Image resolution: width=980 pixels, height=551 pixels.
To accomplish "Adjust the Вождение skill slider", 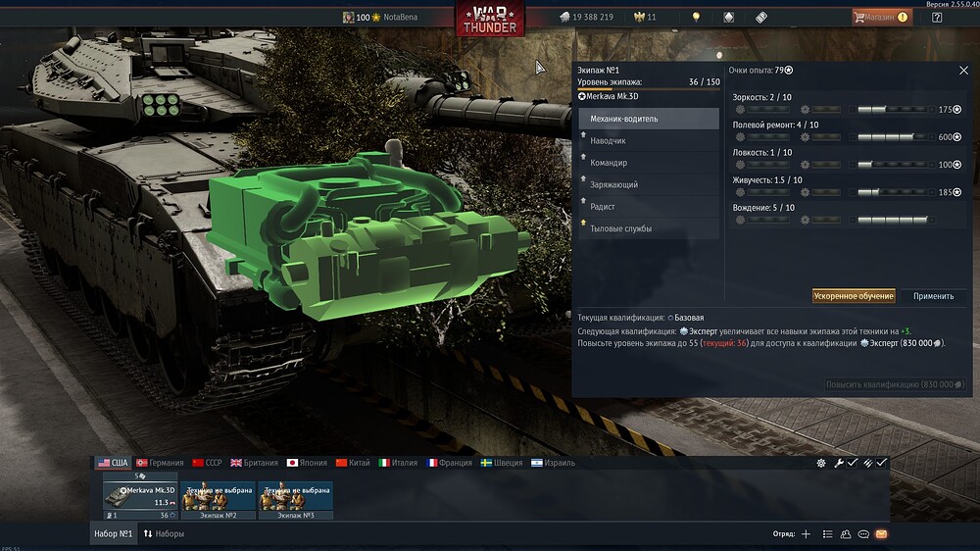I will [x=892, y=220].
